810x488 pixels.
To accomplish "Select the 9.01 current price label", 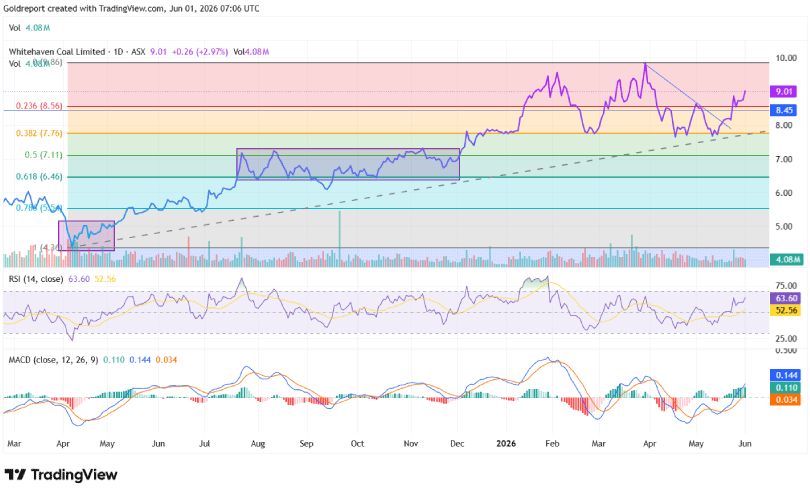I will coord(784,91).
